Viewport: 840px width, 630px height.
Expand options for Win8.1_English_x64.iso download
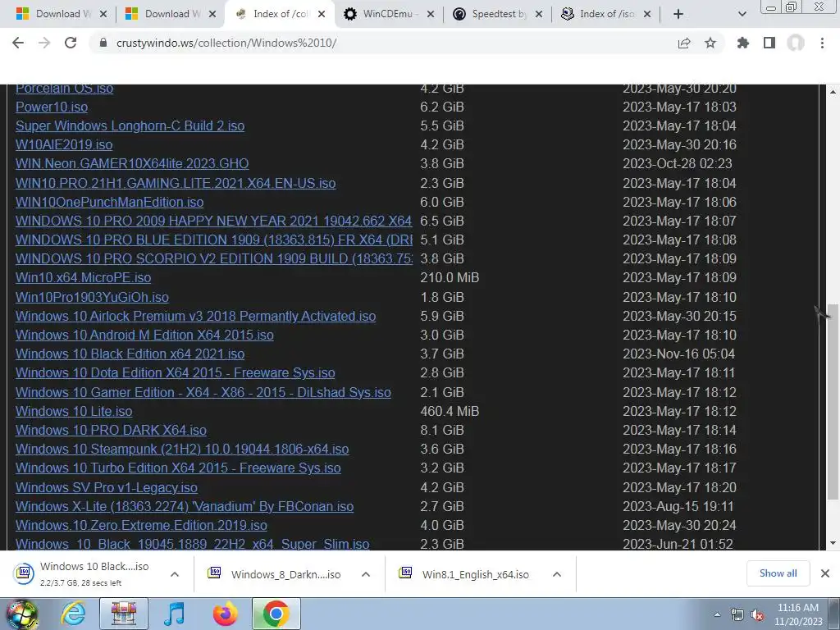click(x=557, y=574)
